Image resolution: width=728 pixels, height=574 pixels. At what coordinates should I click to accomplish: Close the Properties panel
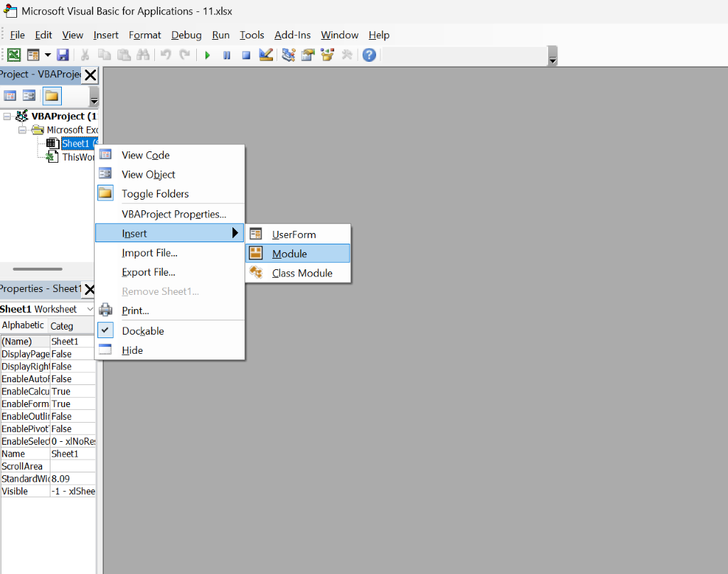point(89,289)
